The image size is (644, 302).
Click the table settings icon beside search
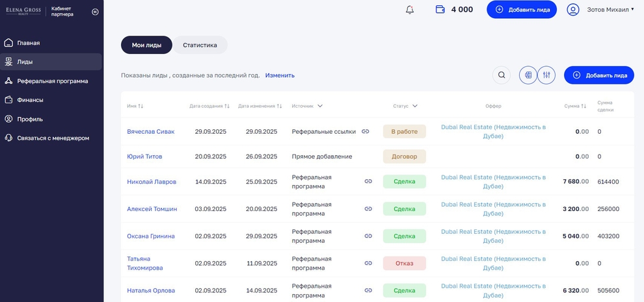pos(528,75)
